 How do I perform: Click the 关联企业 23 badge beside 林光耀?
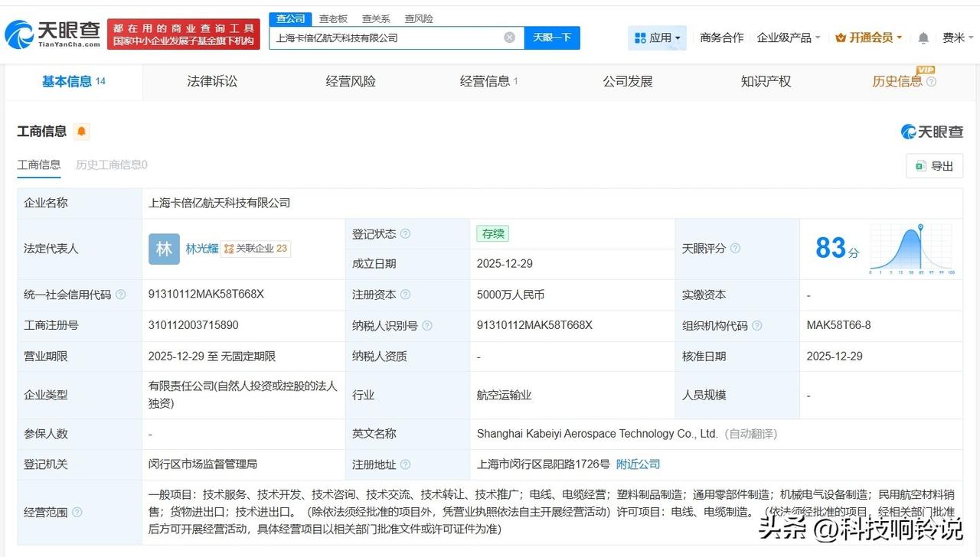[257, 248]
